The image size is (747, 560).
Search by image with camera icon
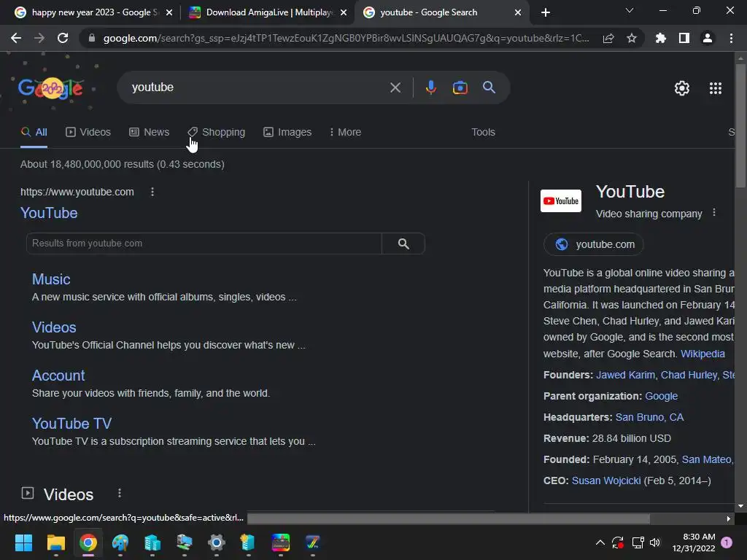[x=460, y=87]
